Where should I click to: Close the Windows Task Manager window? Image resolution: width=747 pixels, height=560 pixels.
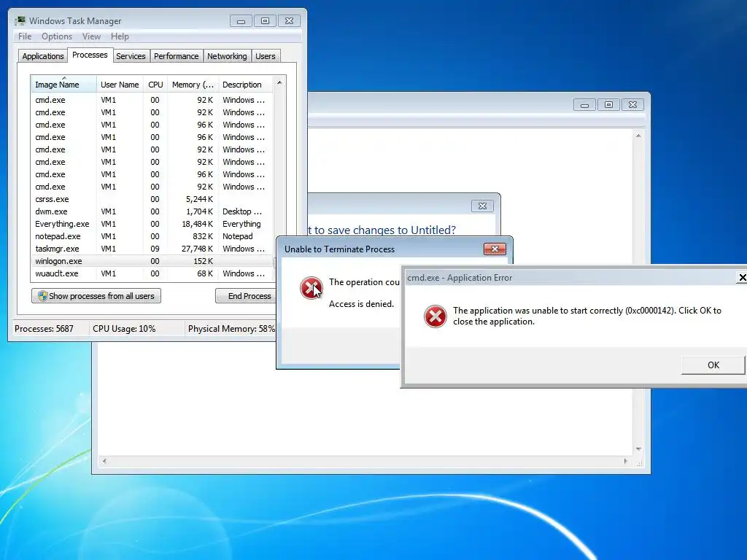coord(289,21)
